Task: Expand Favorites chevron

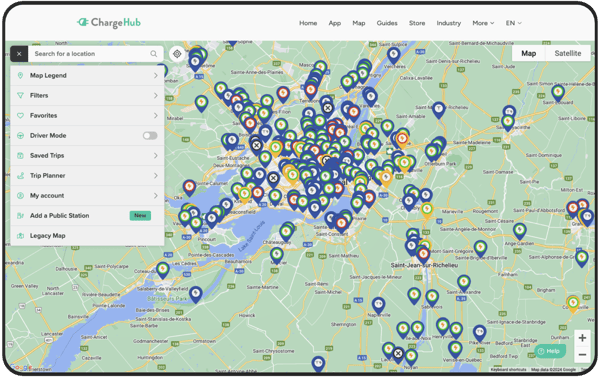Action: [156, 116]
